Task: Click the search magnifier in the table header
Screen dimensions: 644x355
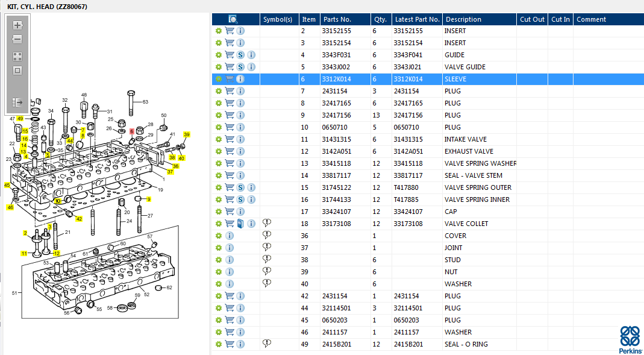Action: pos(233,19)
